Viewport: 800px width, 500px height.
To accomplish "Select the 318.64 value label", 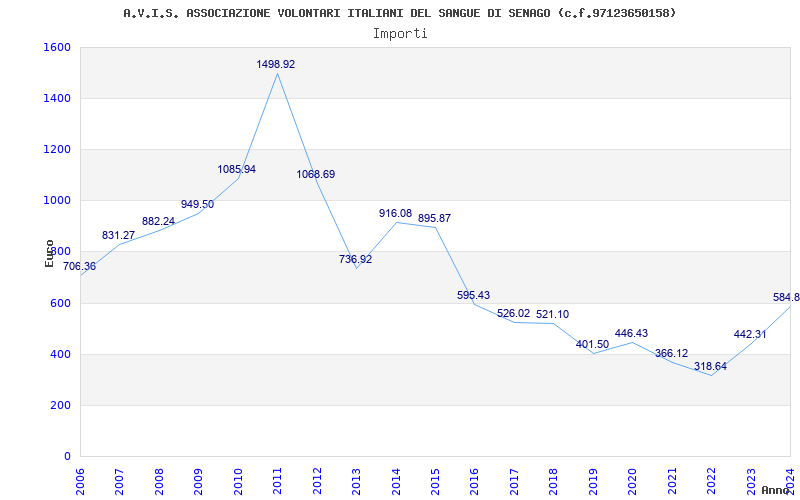I will pos(710,366).
